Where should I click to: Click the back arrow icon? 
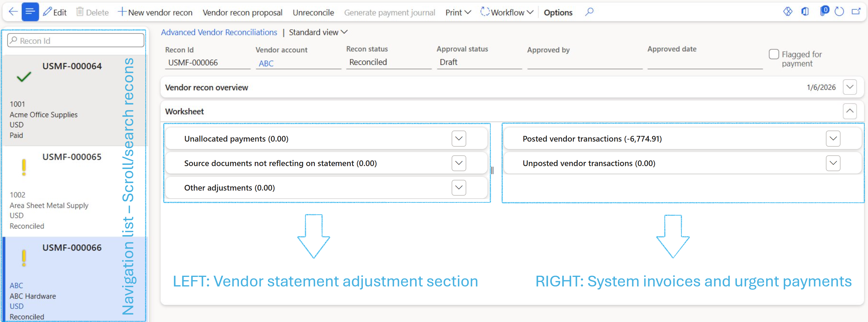13,12
